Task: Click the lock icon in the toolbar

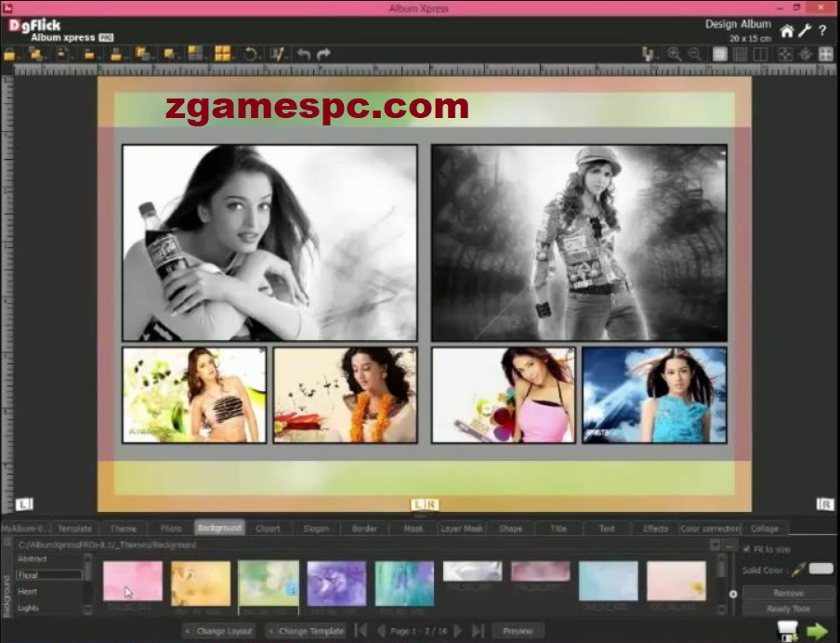Action: pos(9,54)
